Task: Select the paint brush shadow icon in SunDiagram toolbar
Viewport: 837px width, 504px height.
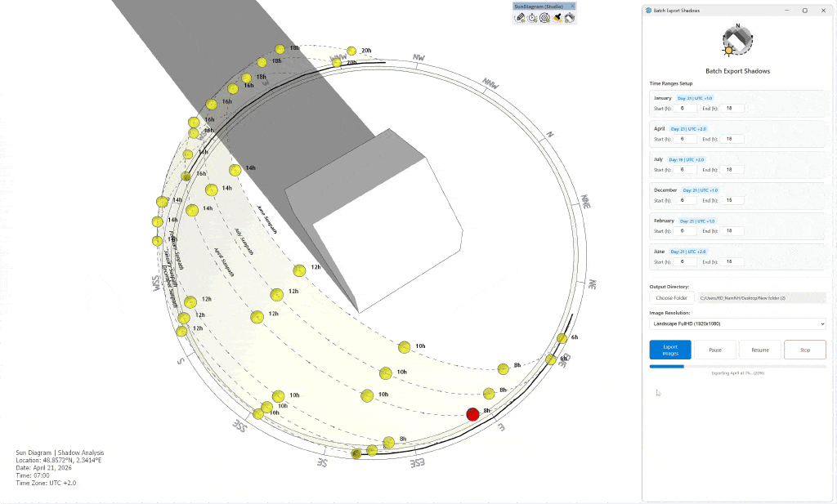Action: (557, 16)
